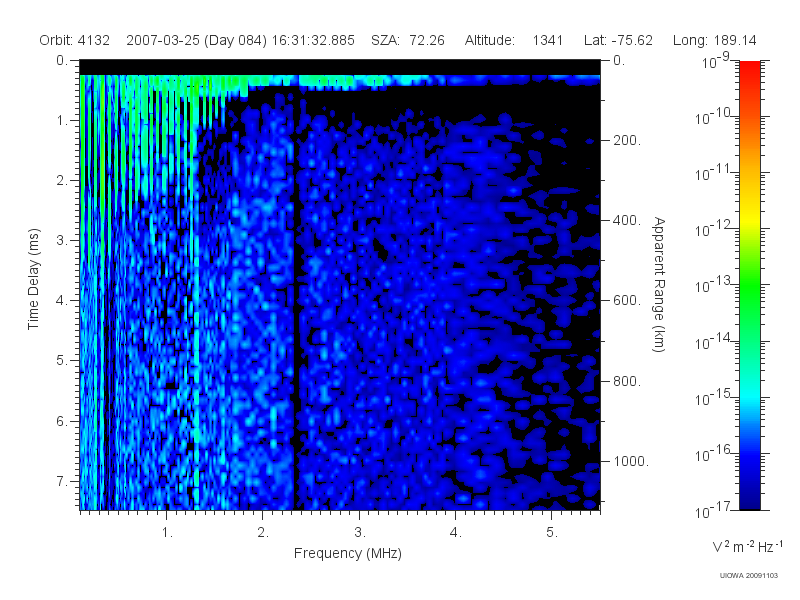Click the "7." tick on Time Delay axis

(62, 481)
